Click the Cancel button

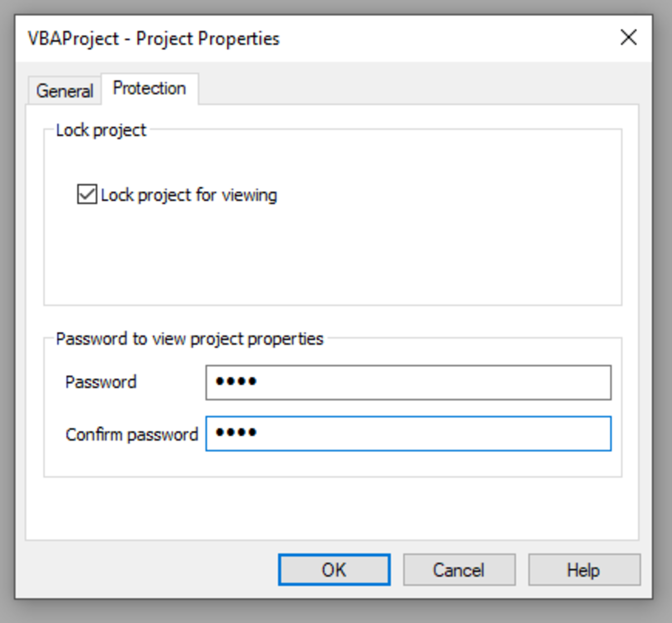pyautogui.click(x=459, y=570)
